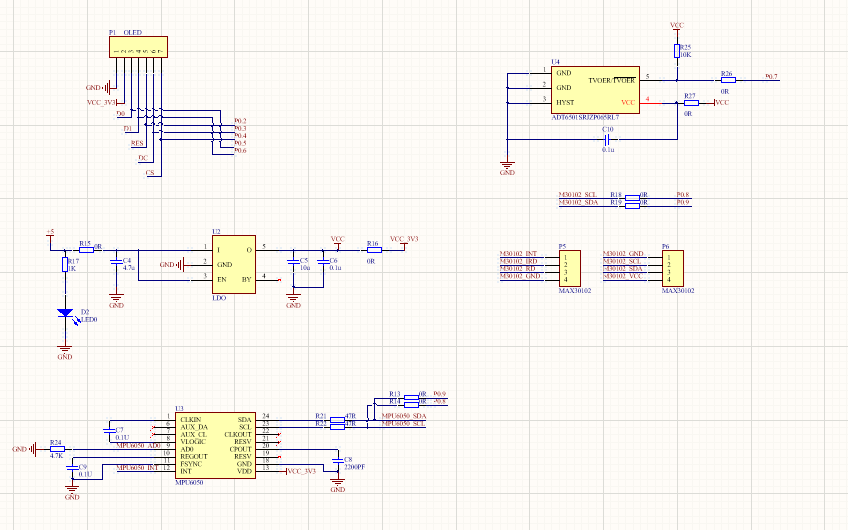Click the P0.6 net label
Screen dimensions: 848x530
tap(240, 151)
